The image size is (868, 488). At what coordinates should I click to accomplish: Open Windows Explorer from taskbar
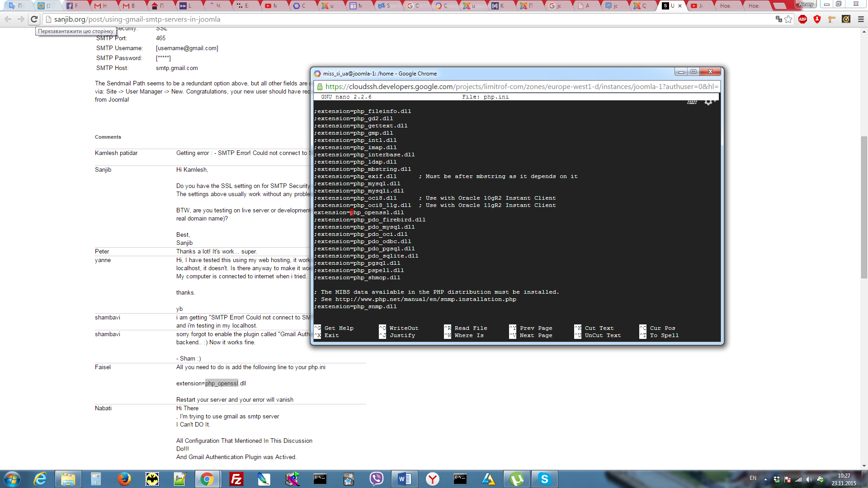pos(68,479)
